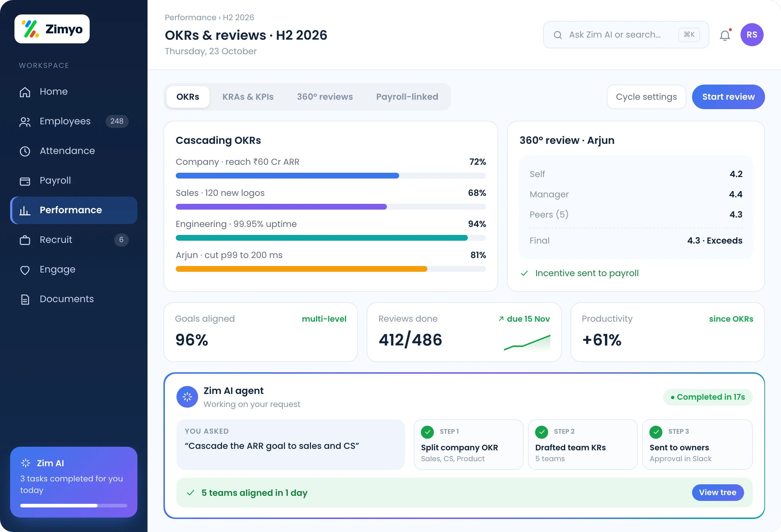
Task: Click the Reviews done sparkline chart
Action: [527, 343]
